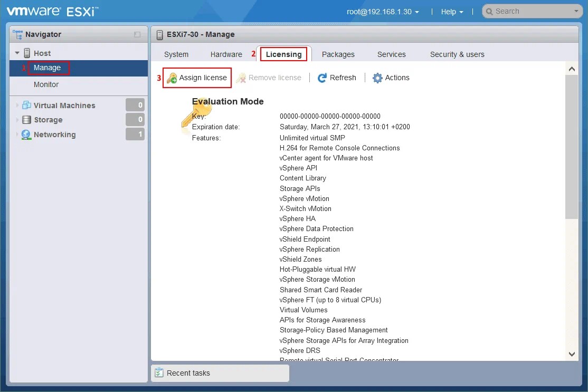Click inside the Search field
588x392 pixels.
pyautogui.click(x=528, y=11)
